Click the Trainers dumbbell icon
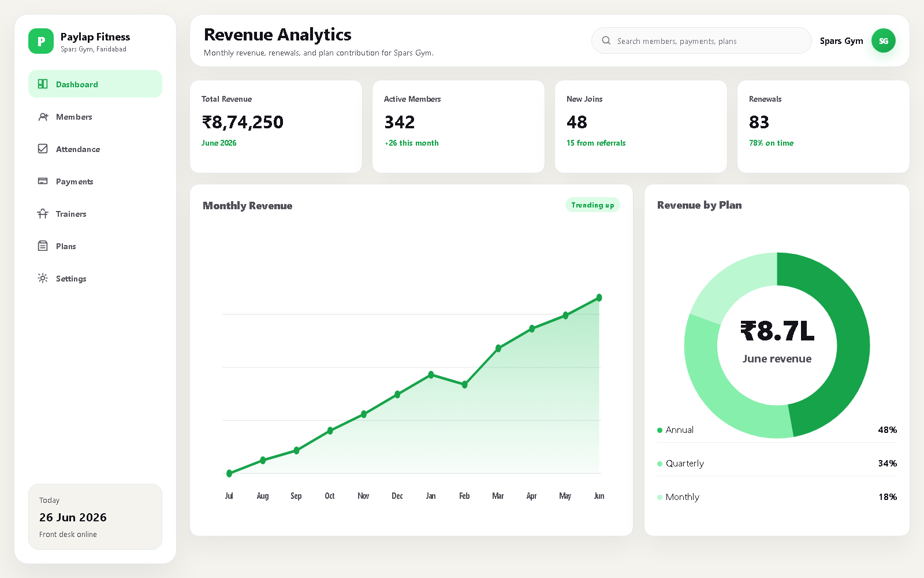 click(x=43, y=213)
